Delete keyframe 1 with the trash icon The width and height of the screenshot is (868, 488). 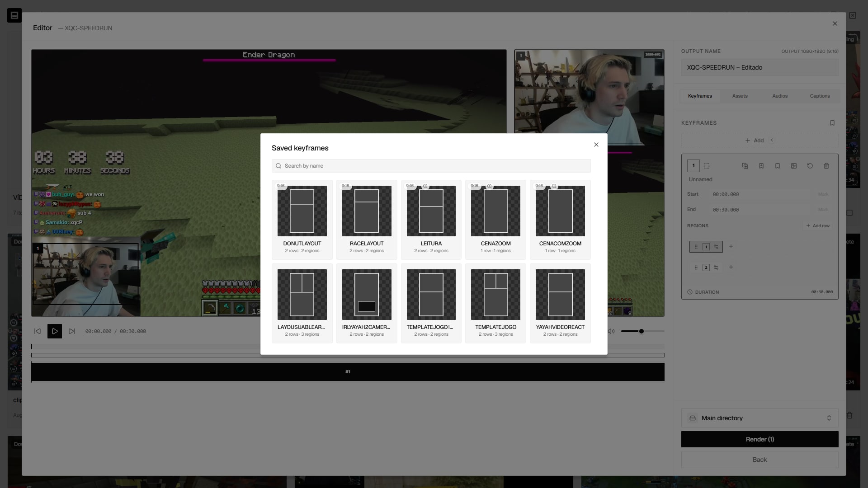click(826, 166)
